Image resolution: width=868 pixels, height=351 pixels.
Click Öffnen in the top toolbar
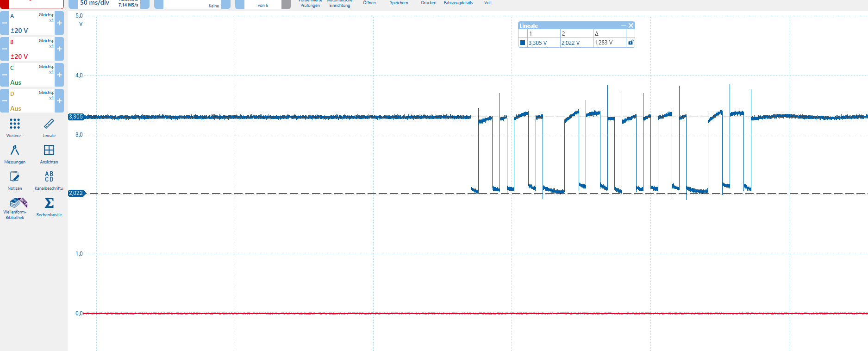point(369,3)
